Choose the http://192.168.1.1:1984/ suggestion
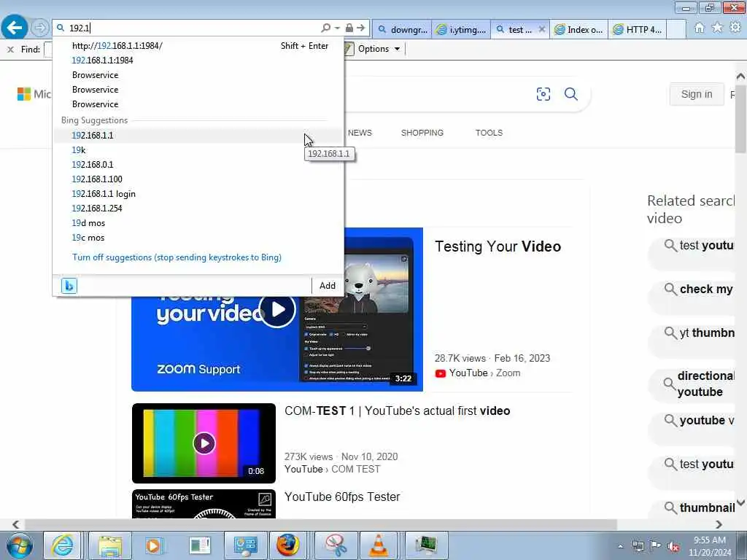The width and height of the screenshot is (747, 560). click(198, 46)
